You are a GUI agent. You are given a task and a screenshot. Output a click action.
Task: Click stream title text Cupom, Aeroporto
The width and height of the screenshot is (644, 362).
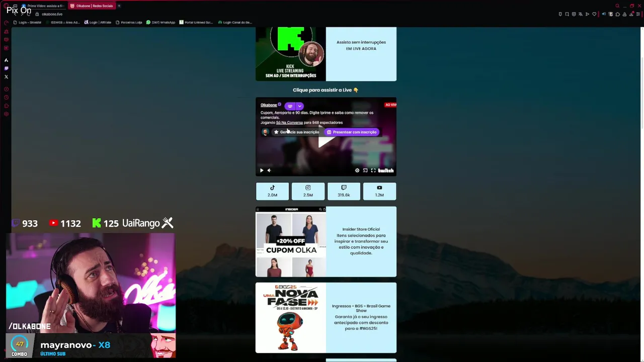coord(317,115)
